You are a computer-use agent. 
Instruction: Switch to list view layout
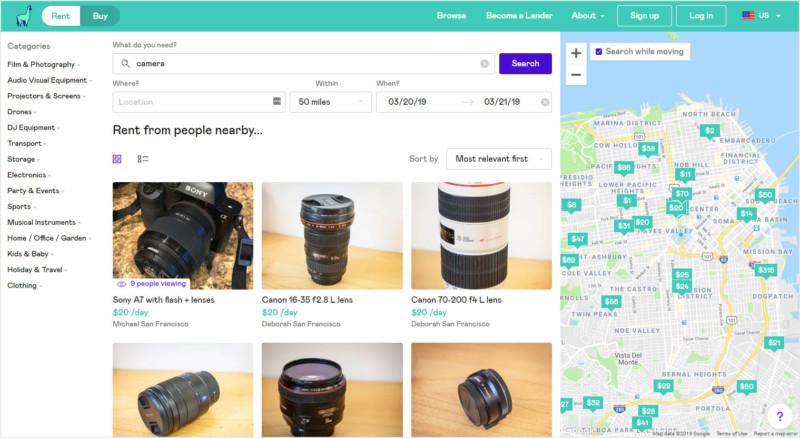(143, 159)
